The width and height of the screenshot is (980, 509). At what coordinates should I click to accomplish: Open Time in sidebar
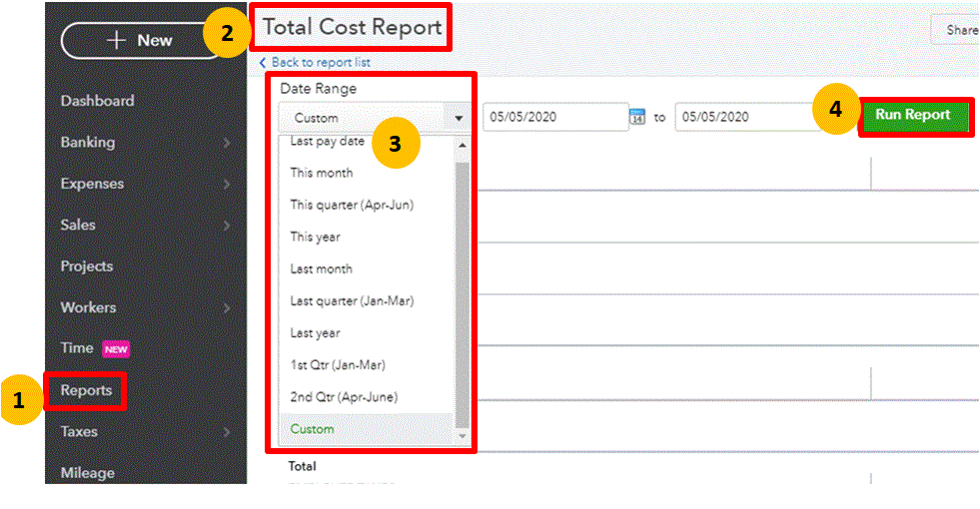(x=77, y=348)
